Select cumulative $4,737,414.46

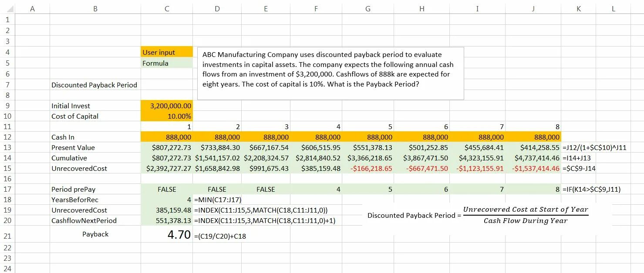[534, 158]
